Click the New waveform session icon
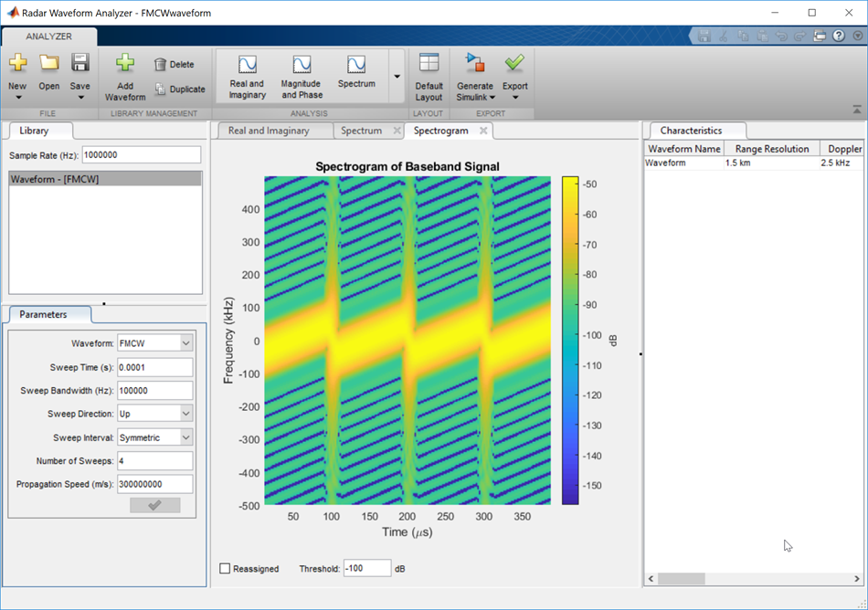The image size is (868, 610). coord(17,64)
